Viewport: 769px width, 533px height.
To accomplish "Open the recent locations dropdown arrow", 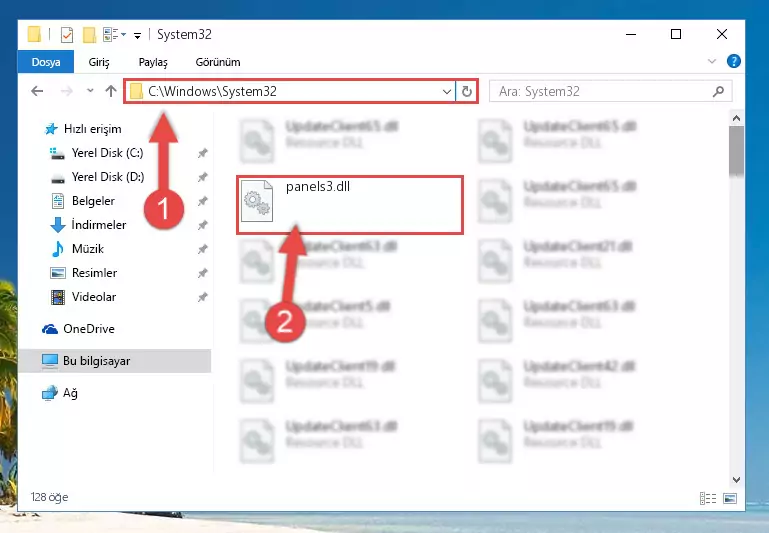I will pos(90,91).
